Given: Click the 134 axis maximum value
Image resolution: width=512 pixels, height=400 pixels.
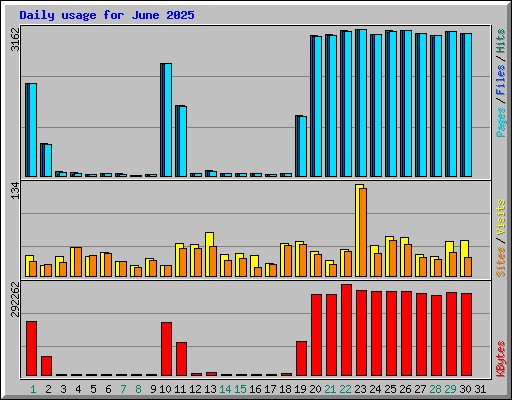Looking at the screenshot, I should pos(15,191).
